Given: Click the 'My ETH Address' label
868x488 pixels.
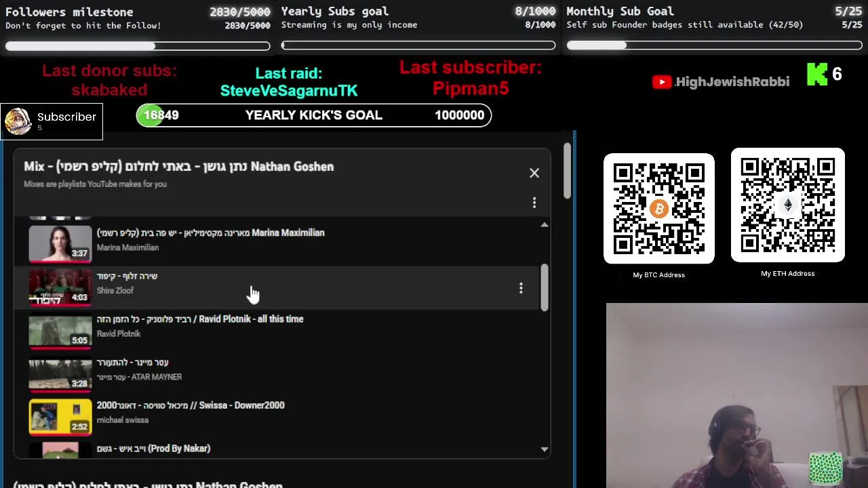Looking at the screenshot, I should point(788,274).
